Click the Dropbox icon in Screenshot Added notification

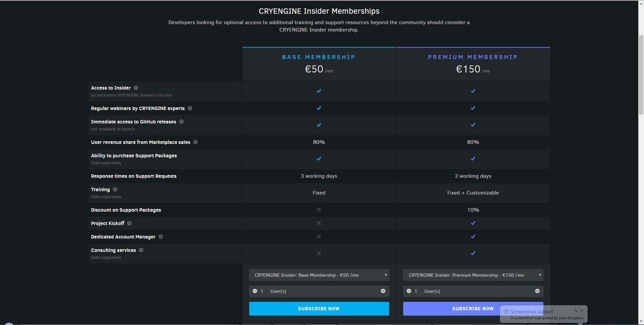coord(506,311)
